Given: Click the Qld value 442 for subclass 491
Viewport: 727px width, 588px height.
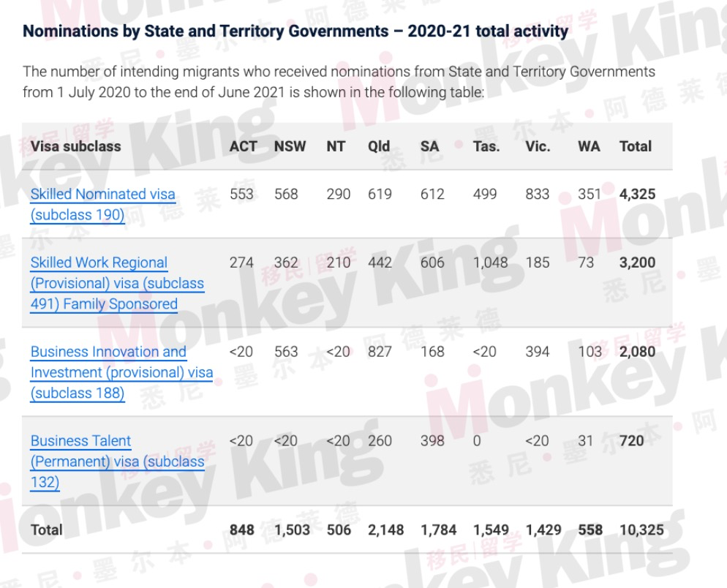Looking at the screenshot, I should click(x=380, y=263).
